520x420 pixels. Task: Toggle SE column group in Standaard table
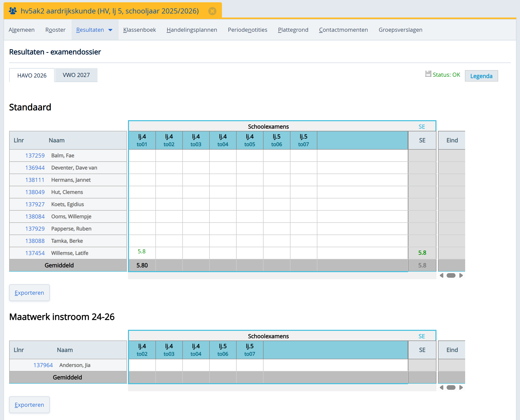point(421,127)
